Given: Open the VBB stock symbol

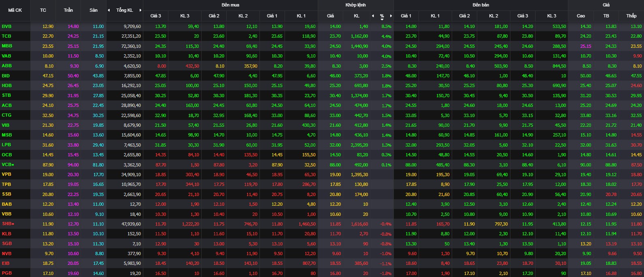Looking at the screenshot, I should click(6, 214).
